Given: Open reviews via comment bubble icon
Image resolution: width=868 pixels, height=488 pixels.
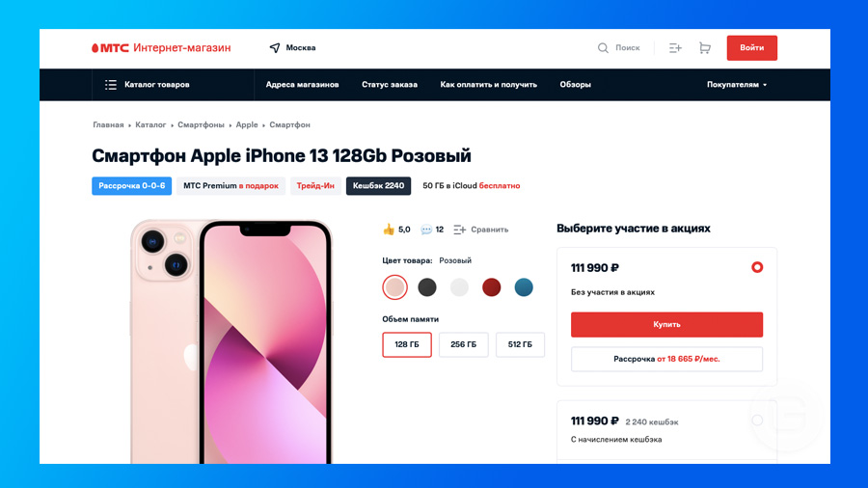Looking at the screenshot, I should 426,230.
